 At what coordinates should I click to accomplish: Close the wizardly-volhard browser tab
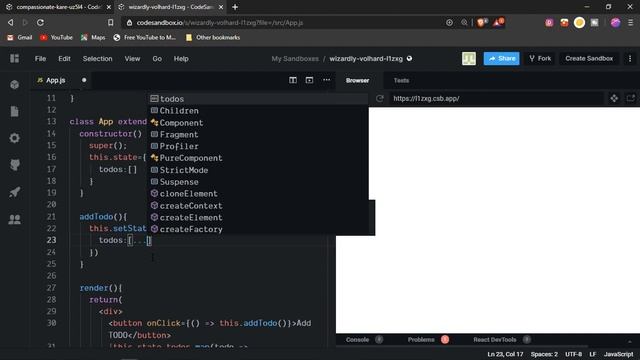click(221, 7)
